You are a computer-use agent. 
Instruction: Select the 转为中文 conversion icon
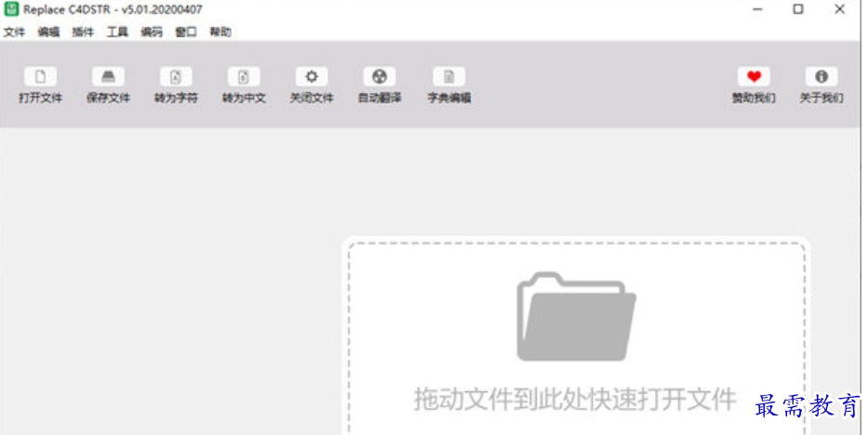244,77
